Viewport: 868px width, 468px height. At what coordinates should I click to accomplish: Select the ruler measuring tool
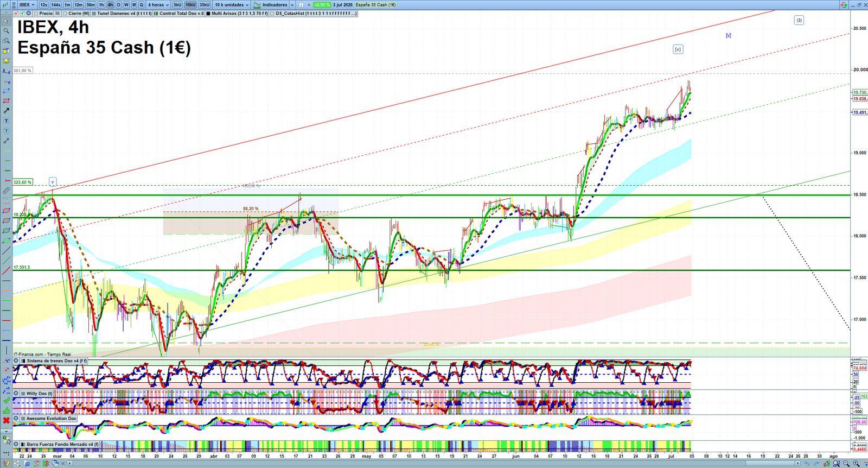pos(7,191)
